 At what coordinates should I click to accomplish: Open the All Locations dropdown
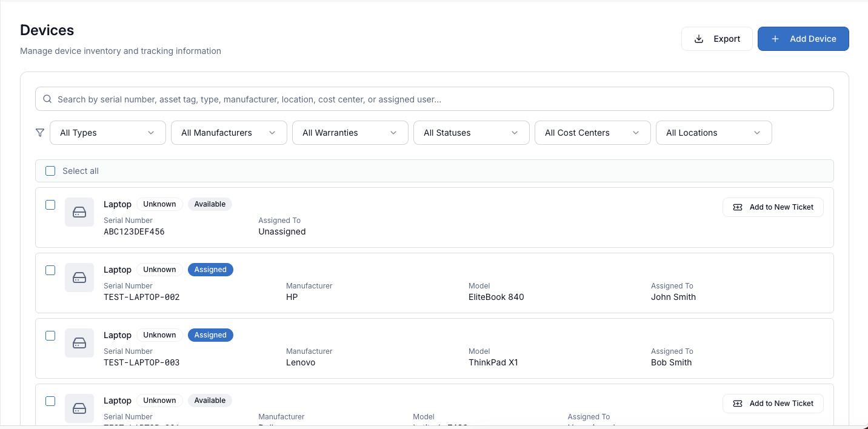(x=713, y=133)
